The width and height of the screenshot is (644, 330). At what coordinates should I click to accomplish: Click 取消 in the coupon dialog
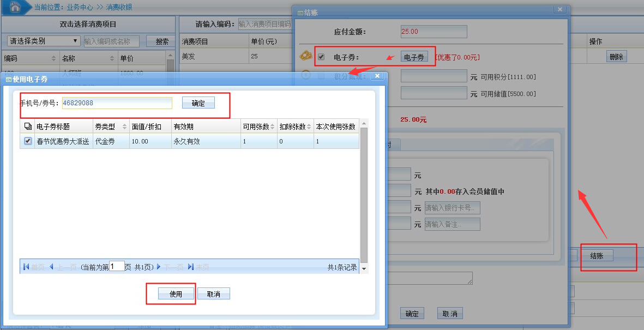214,294
